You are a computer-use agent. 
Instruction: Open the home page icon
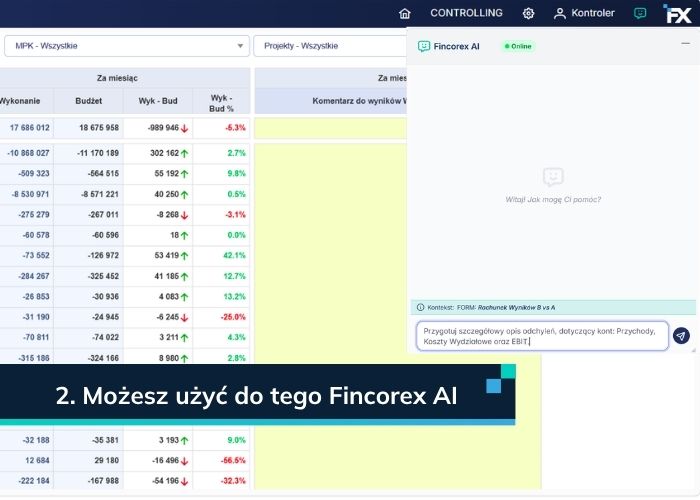(404, 13)
